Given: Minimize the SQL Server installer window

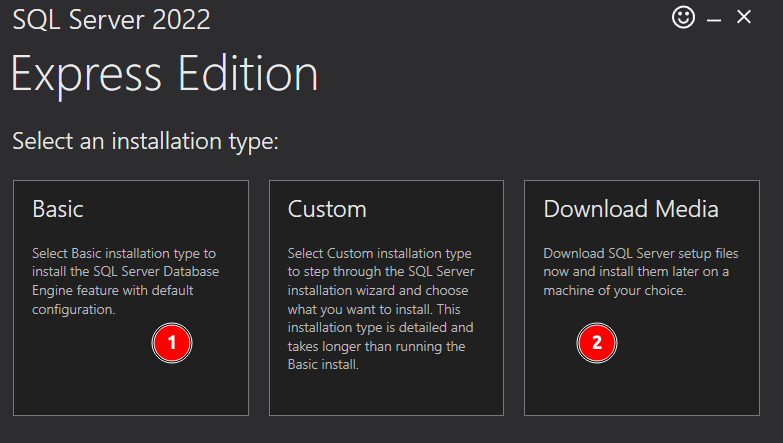Looking at the screenshot, I should coord(714,20).
